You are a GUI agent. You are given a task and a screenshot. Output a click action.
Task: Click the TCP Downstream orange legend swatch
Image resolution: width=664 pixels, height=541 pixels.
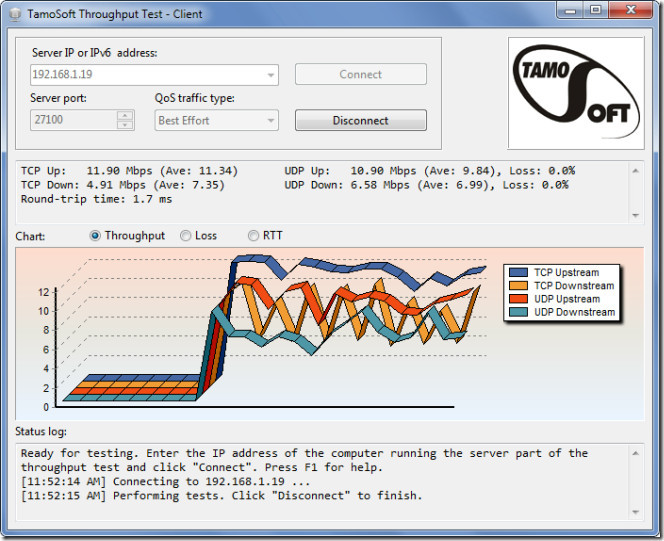(518, 286)
